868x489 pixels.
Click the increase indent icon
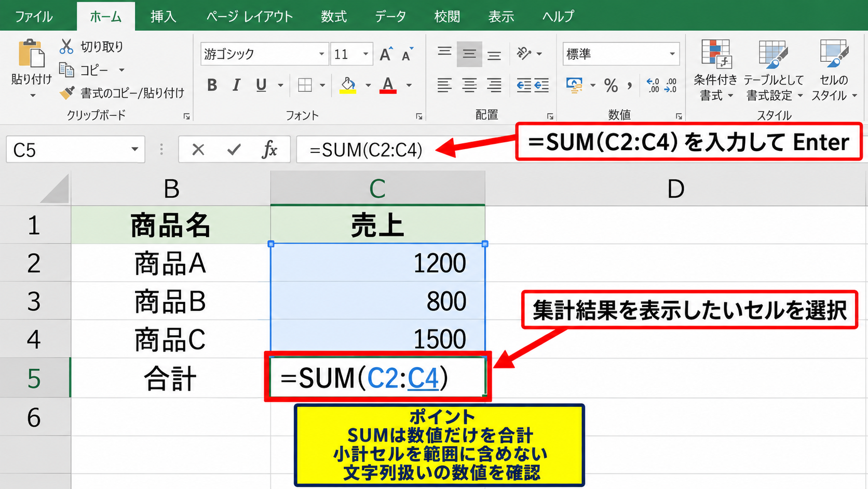click(x=541, y=85)
